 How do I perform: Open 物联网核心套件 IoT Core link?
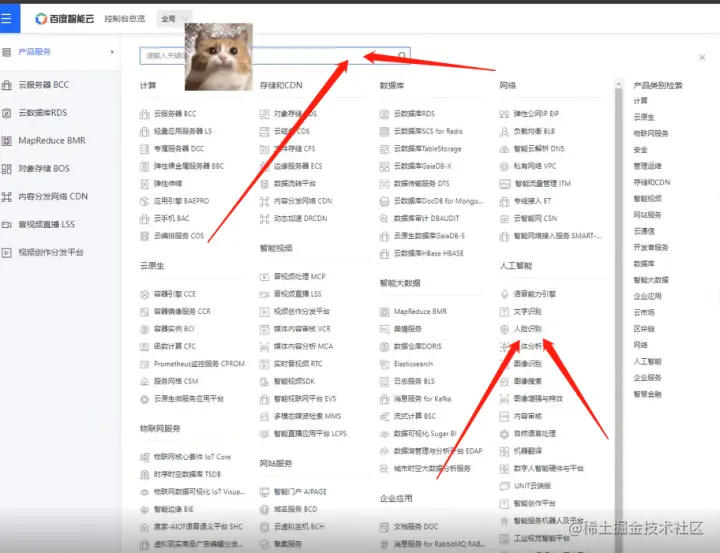[192, 457]
